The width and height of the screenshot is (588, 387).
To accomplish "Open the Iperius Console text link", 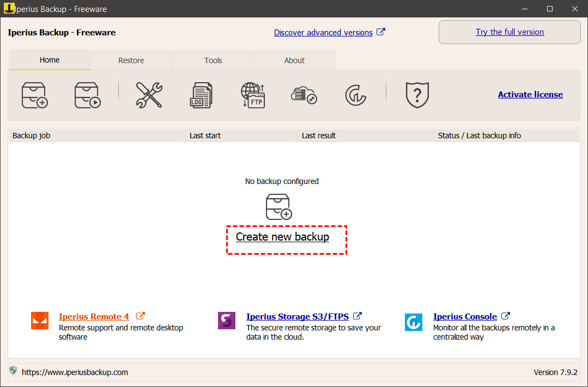I will click(x=465, y=317).
